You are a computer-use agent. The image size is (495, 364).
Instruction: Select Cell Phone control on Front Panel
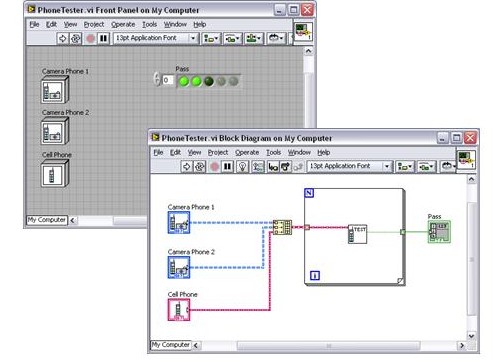click(55, 173)
